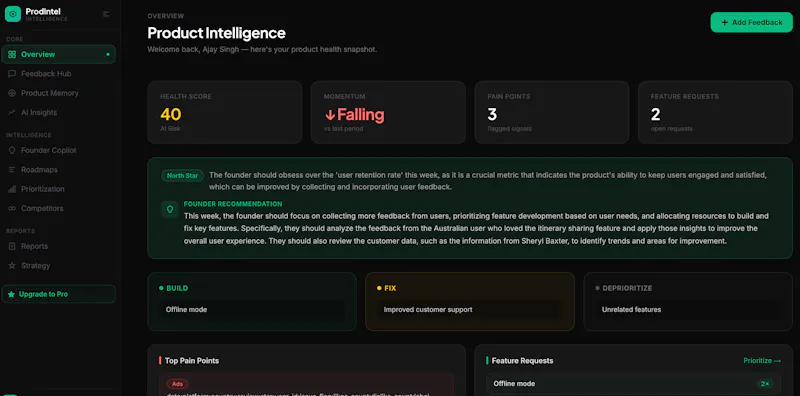The height and width of the screenshot is (396, 800).
Task: Click the ProdIntel brand name
Action: coord(43,11)
